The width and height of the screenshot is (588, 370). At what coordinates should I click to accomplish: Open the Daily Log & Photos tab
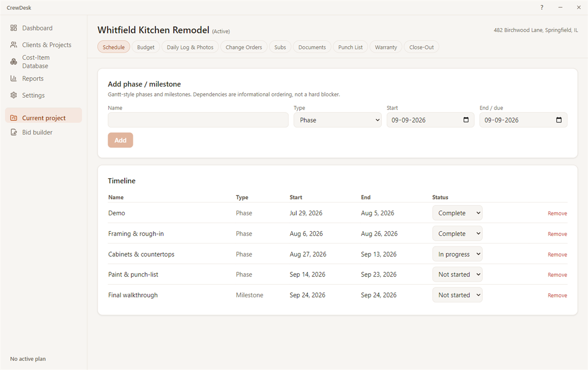[190, 47]
